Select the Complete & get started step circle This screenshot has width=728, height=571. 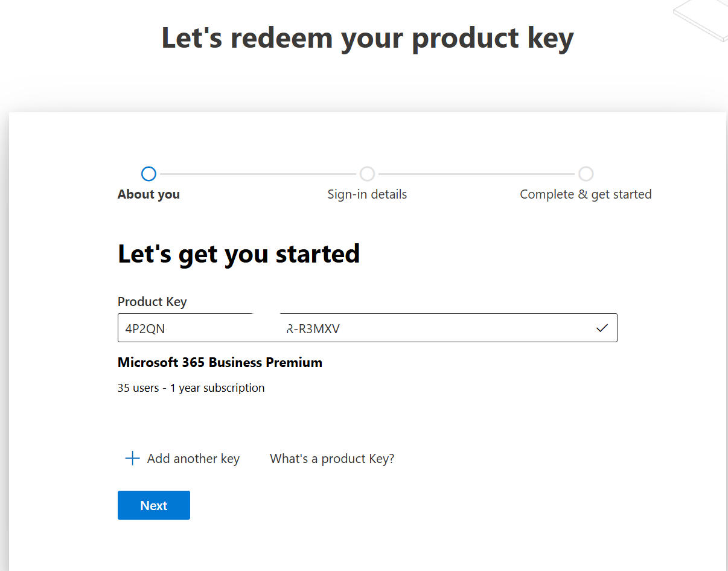coord(586,174)
